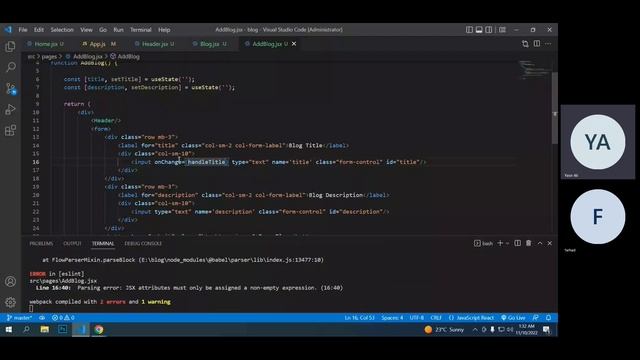Open notifications bell in status bar
The height and width of the screenshot is (360, 640).
(x=549, y=318)
